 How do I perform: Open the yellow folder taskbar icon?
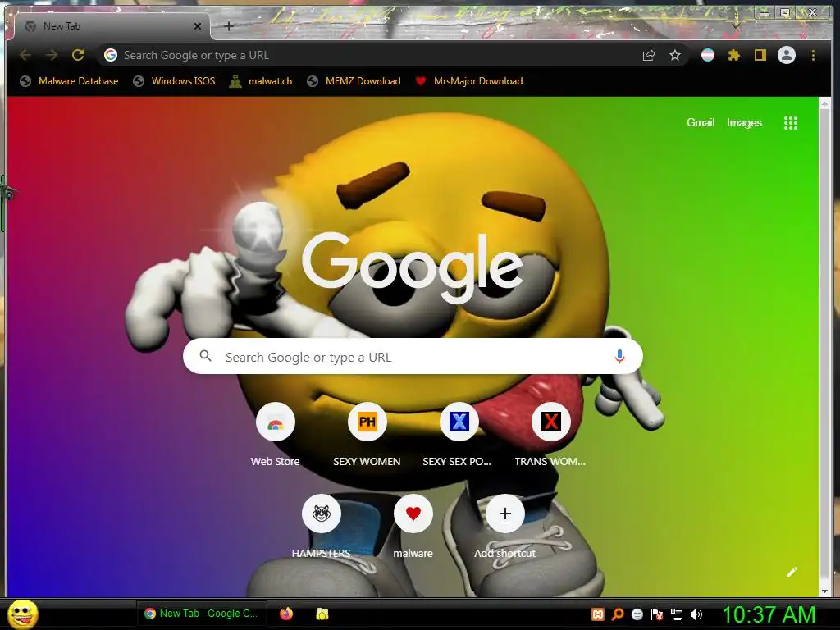tap(322, 614)
